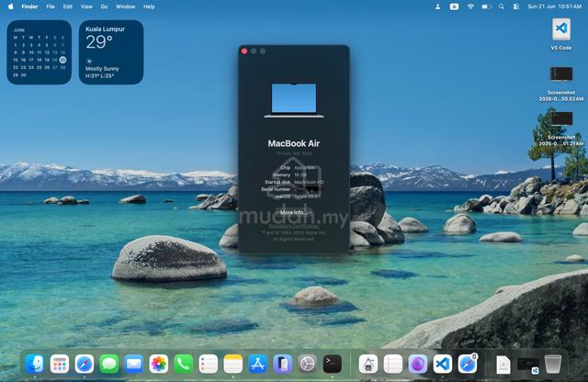Screen dimensions: 588x382
Task: Launch the App Store from Dock
Action: [x=257, y=364]
